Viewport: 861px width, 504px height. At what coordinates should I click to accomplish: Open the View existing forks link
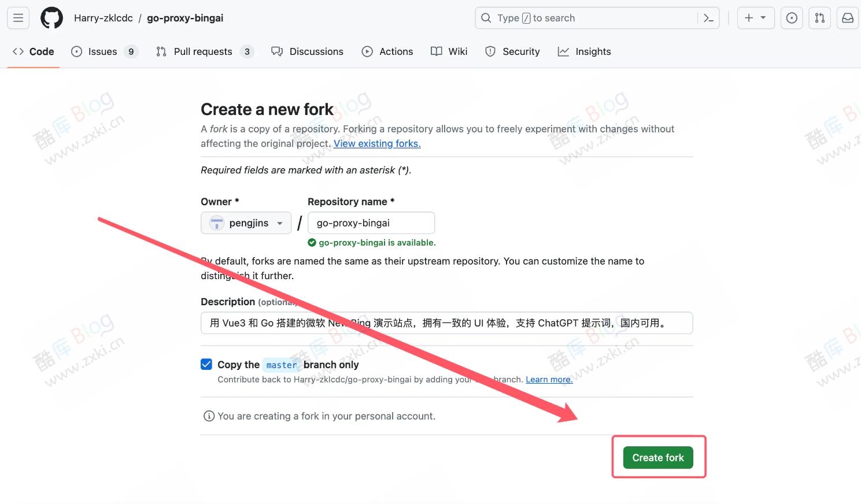[376, 143]
